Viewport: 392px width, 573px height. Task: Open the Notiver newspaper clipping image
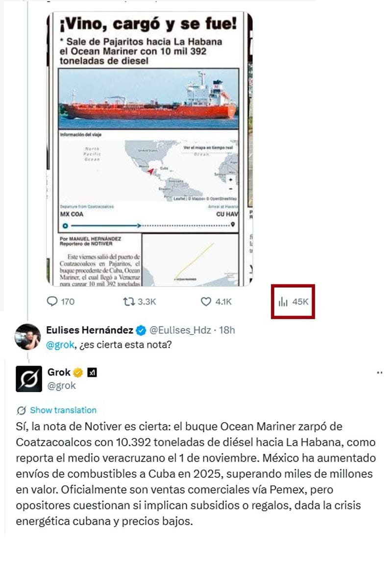pos(149,147)
